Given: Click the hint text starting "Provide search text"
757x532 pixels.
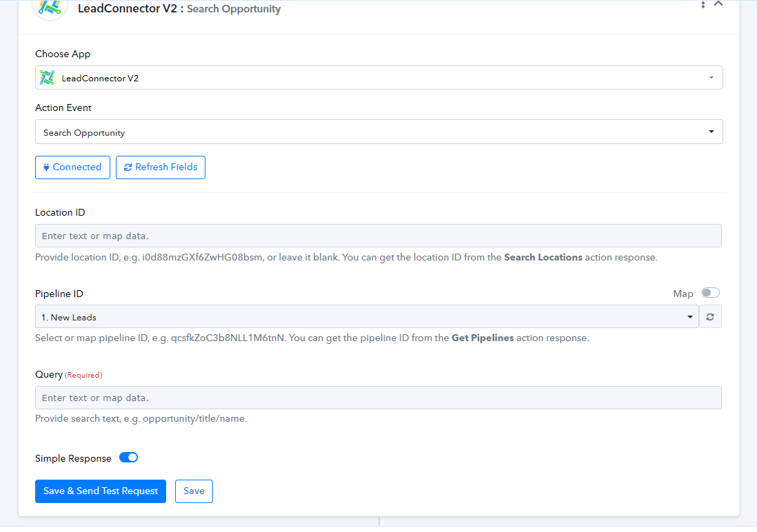Looking at the screenshot, I should pyautogui.click(x=141, y=418).
